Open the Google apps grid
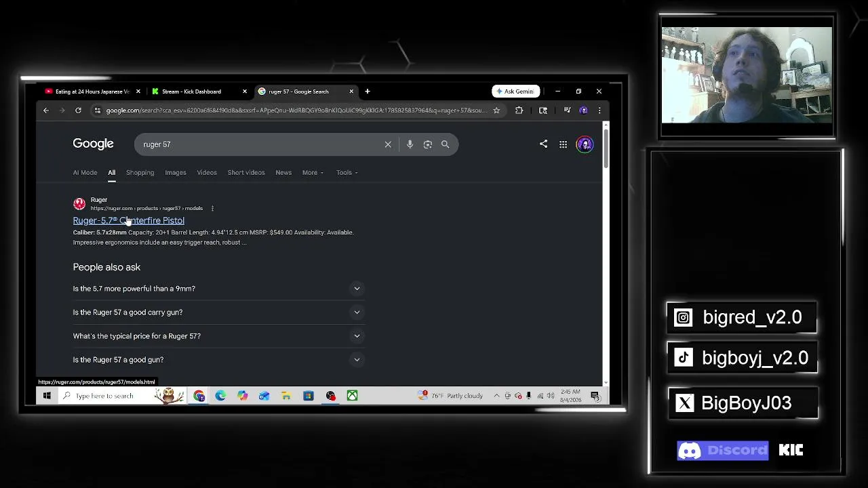 563,144
